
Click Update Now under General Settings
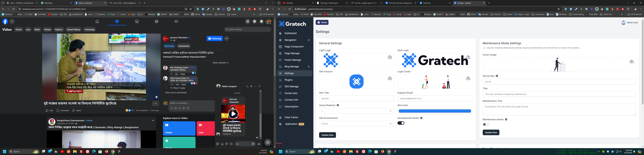click(327, 135)
